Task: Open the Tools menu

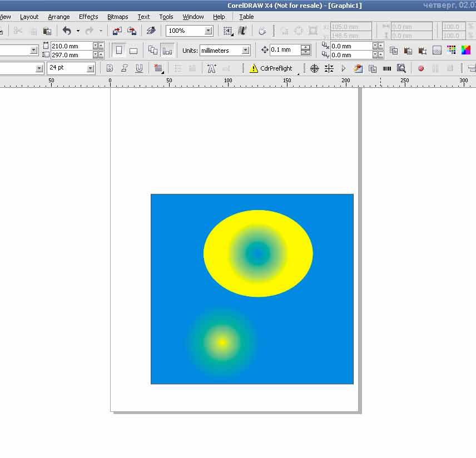Action: pos(166,17)
